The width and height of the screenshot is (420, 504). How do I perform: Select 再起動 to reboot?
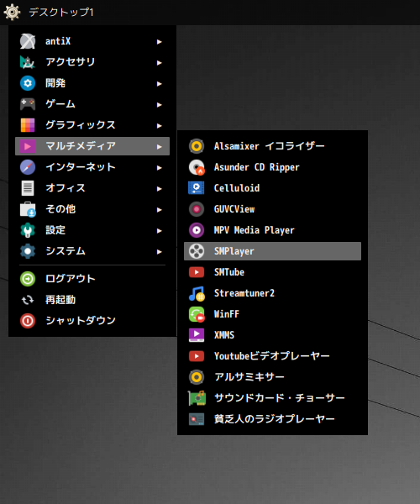[92, 300]
